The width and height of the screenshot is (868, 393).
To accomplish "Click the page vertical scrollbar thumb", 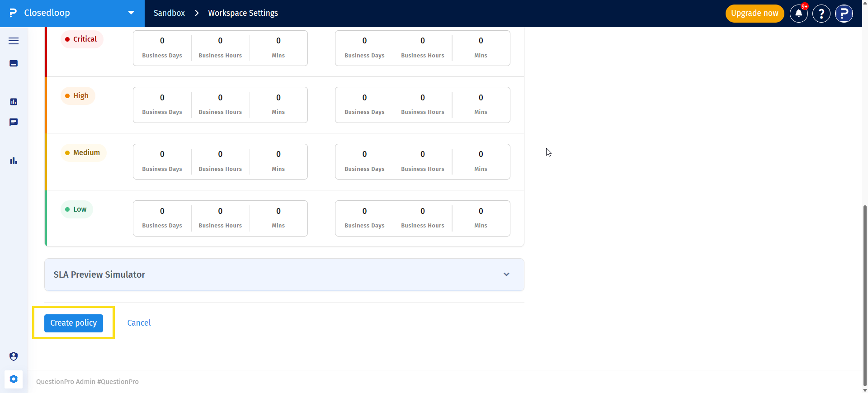I will point(865,296).
